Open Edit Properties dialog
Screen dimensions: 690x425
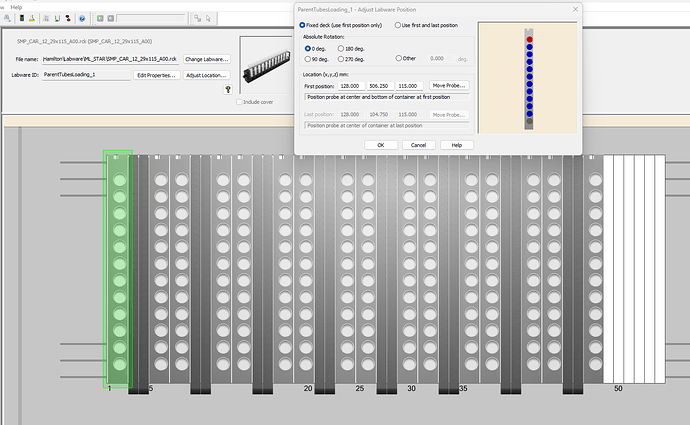(x=156, y=75)
